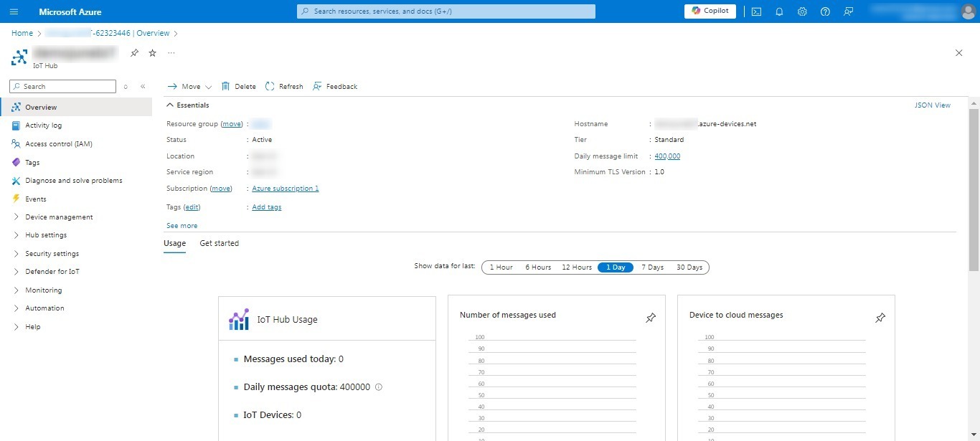Pin the IoT Hub to dashboard
Viewport: 980px width, 441px height.
[134, 53]
